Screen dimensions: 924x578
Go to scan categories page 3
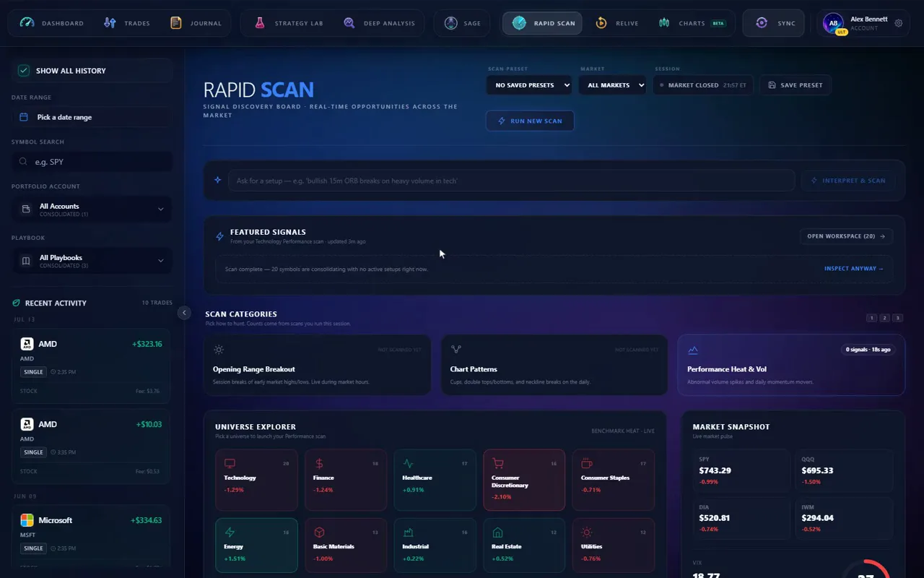click(x=898, y=318)
